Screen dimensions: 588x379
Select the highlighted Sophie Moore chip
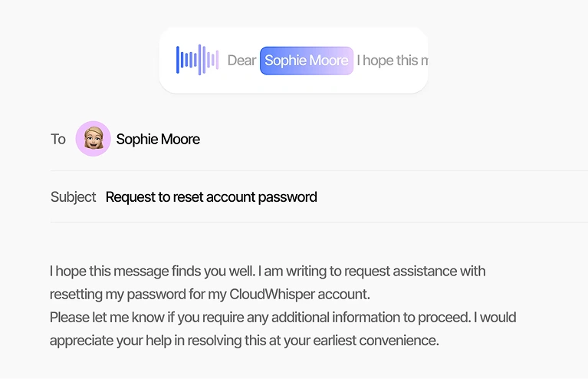[x=307, y=61]
